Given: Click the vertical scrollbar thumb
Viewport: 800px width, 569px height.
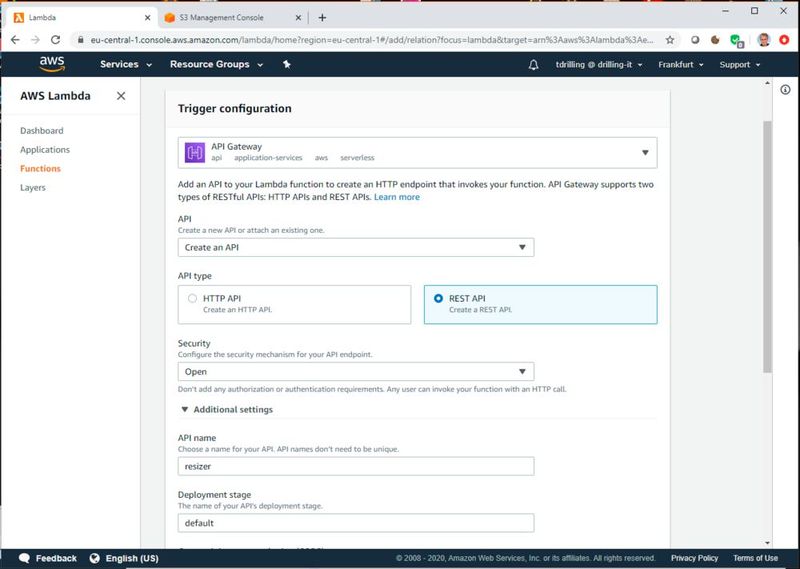Looking at the screenshot, I should (767, 247).
